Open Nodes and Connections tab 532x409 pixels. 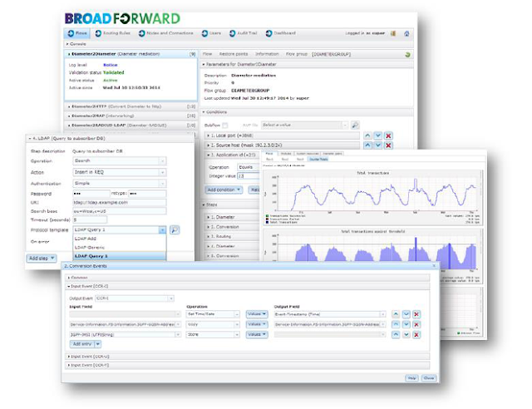pyautogui.click(x=166, y=33)
